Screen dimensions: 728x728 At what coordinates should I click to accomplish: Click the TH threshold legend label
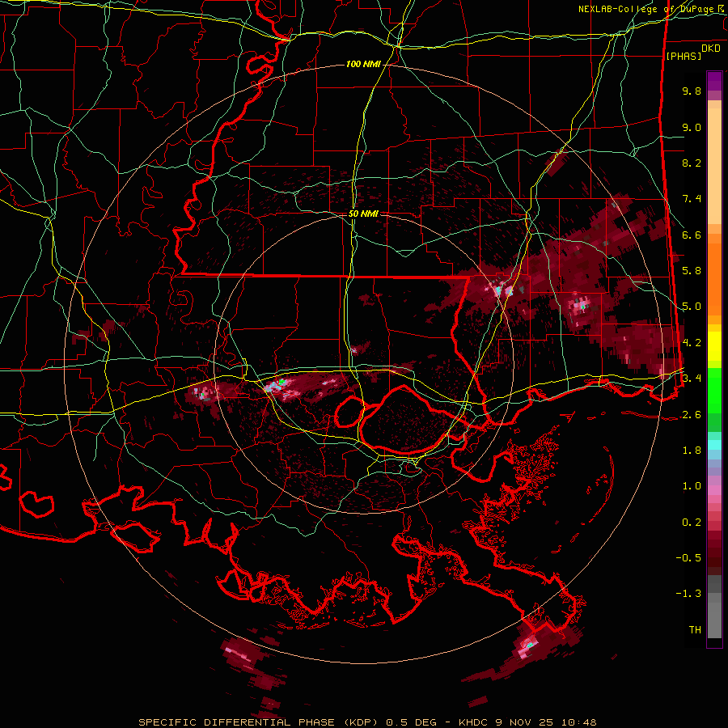click(x=695, y=630)
